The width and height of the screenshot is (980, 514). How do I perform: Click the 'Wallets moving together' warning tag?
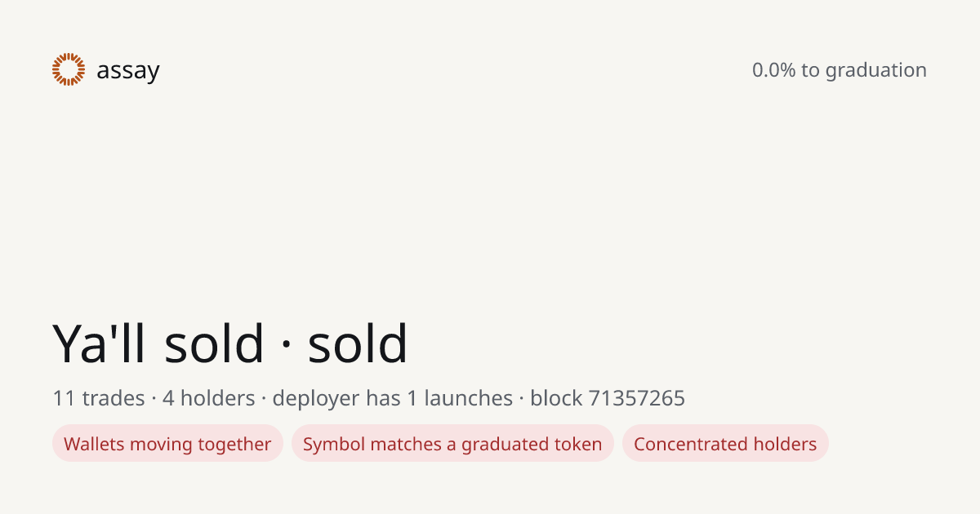click(x=167, y=444)
